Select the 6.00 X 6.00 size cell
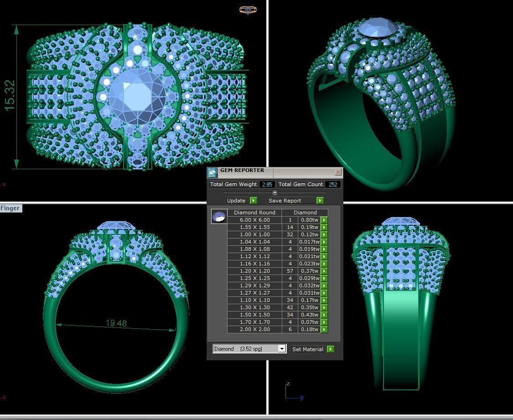 254,220
